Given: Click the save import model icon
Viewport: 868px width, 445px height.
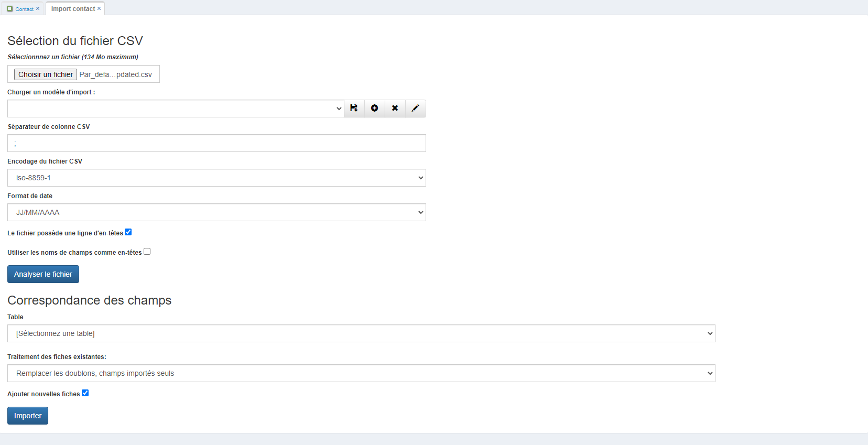Looking at the screenshot, I should point(354,108).
